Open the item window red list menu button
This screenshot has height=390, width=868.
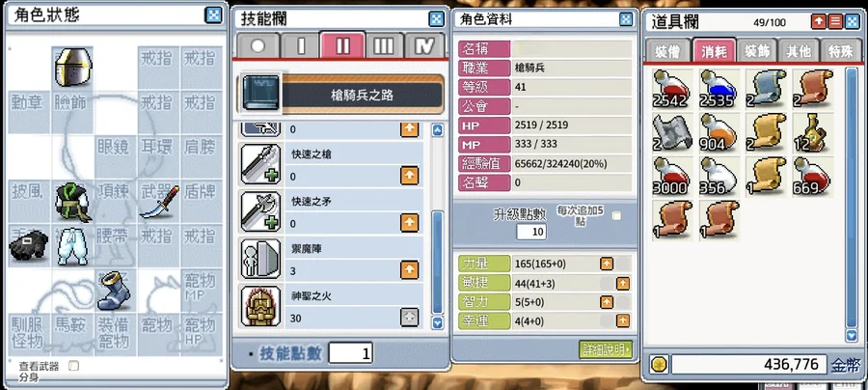click(835, 21)
